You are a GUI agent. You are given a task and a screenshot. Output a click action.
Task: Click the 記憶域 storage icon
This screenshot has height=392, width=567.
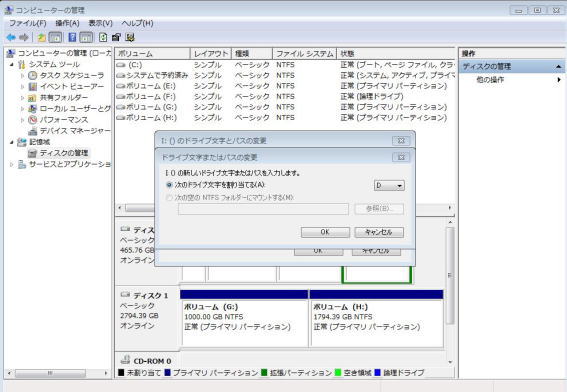pyautogui.click(x=22, y=142)
